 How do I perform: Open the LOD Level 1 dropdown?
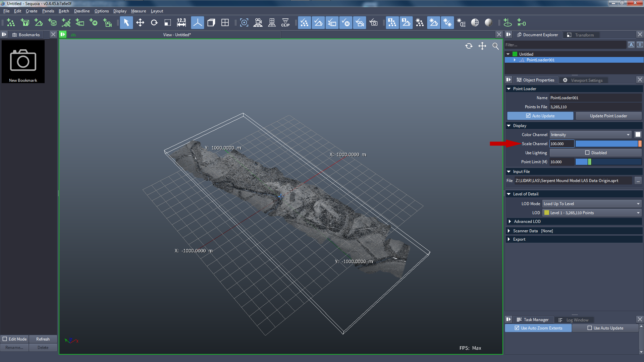point(592,213)
